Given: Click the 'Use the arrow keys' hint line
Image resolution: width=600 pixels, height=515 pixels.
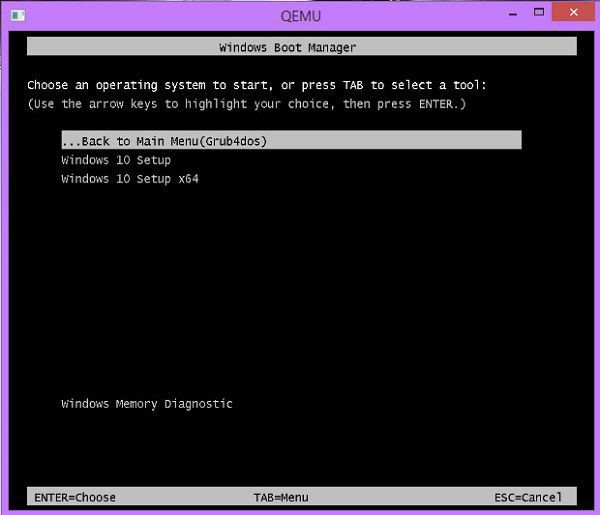Looking at the screenshot, I should coord(247,104).
